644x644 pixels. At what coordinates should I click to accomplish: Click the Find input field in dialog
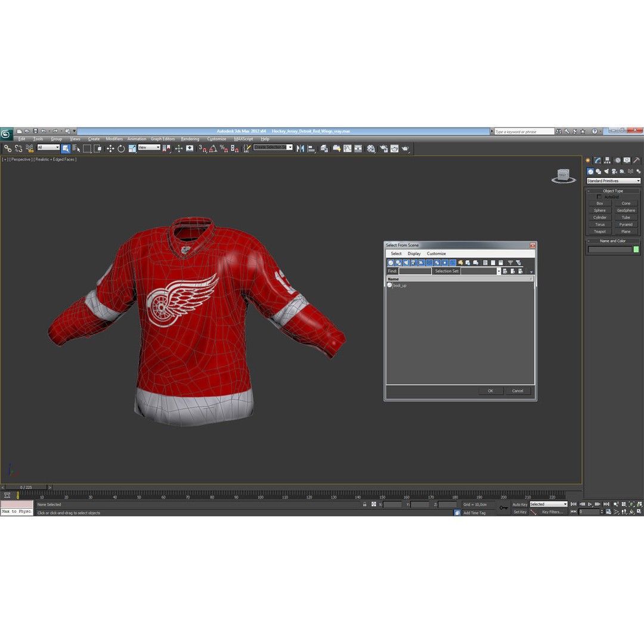[x=415, y=271]
